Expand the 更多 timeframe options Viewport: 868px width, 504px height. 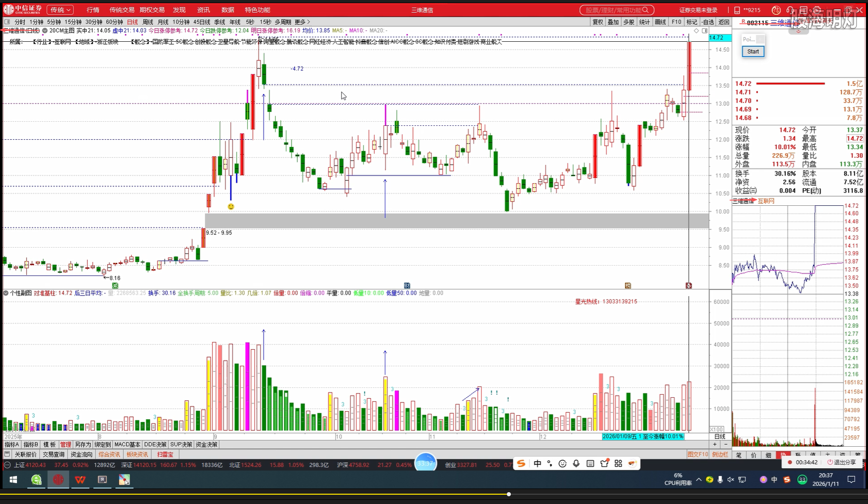(302, 22)
